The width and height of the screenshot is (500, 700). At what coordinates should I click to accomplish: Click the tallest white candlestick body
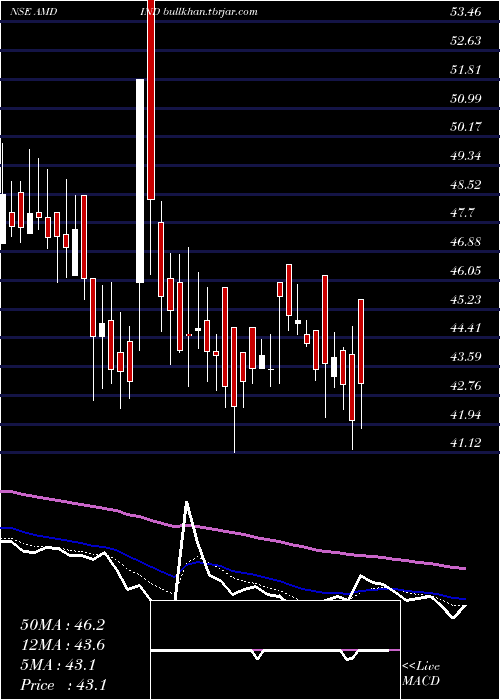pos(140,181)
